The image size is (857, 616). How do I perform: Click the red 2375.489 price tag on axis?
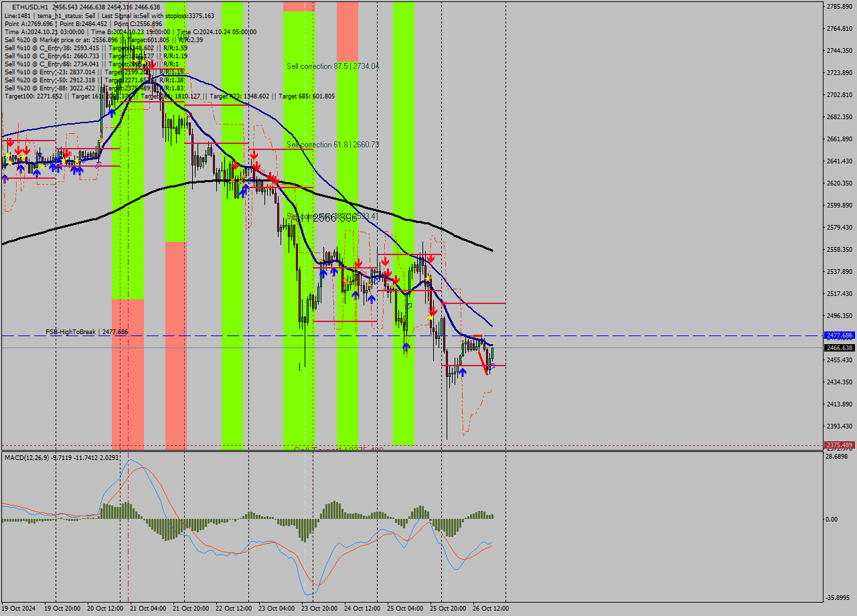[840, 445]
